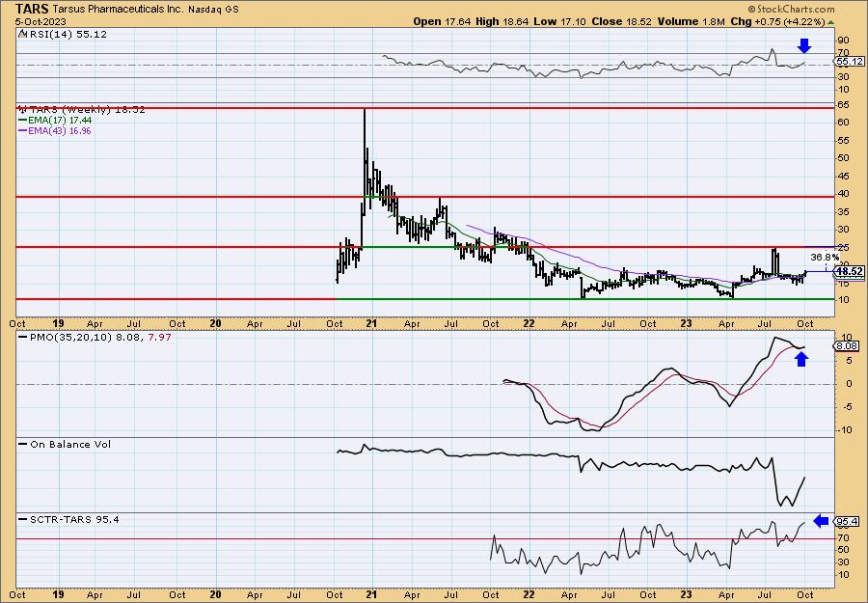Screen dimensions: 868x603
Task: Click the 50 label on SCTR axis
Action: point(844,550)
